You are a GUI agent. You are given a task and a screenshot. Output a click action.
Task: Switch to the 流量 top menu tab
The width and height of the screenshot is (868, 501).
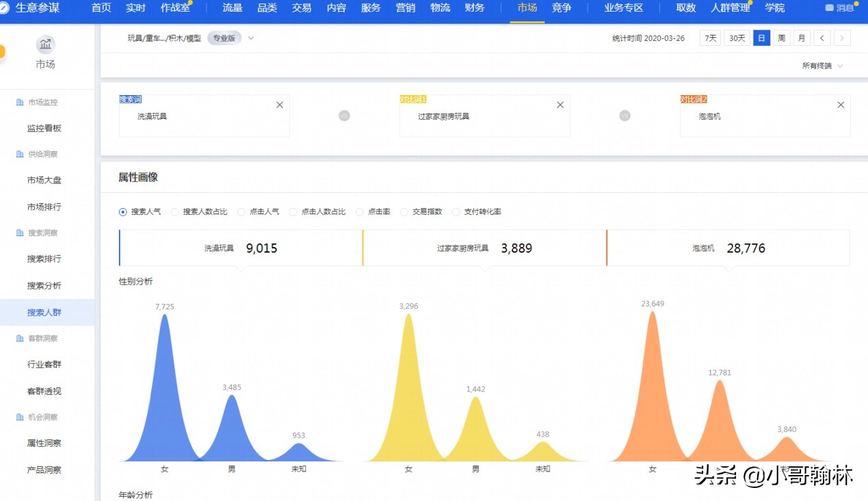click(x=233, y=8)
